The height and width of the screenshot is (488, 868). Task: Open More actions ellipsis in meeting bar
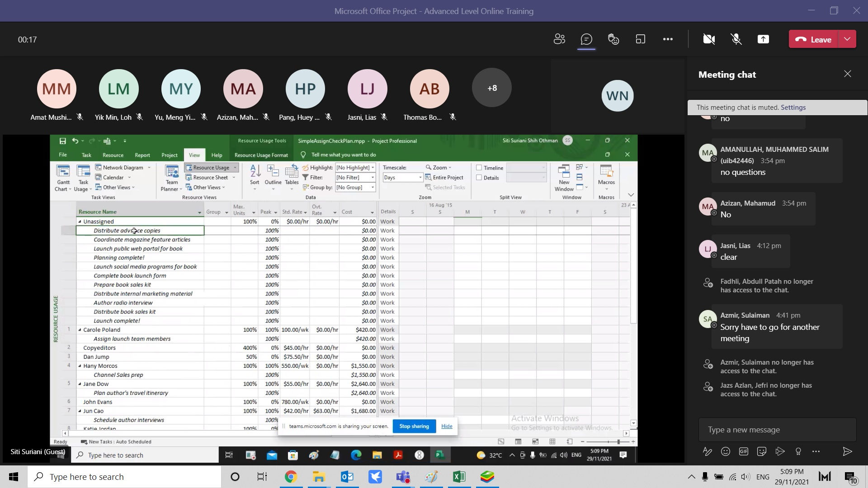click(668, 39)
